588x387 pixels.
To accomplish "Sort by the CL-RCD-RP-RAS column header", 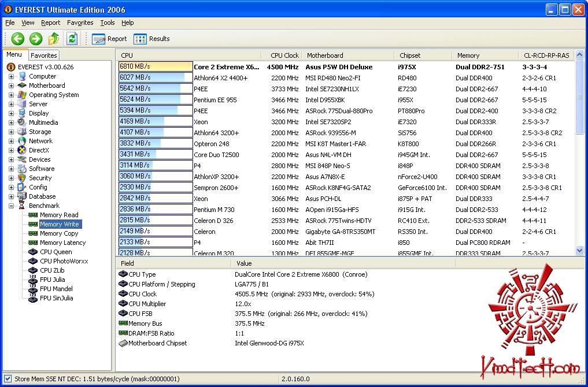I will click(546, 55).
